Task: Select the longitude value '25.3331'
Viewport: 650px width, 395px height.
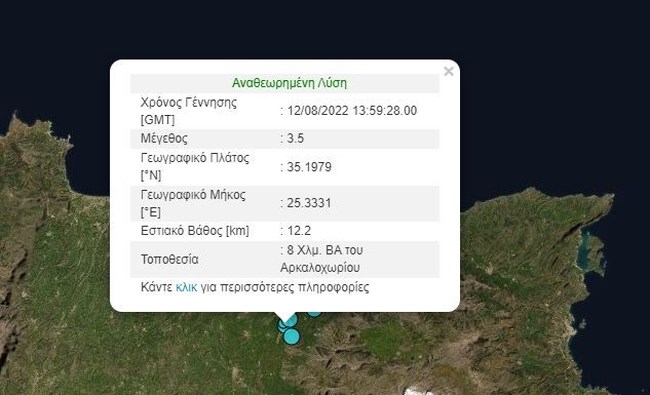Action: (309, 203)
